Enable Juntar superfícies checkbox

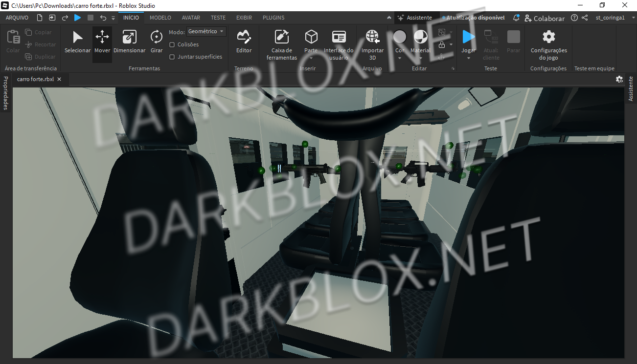click(x=172, y=57)
